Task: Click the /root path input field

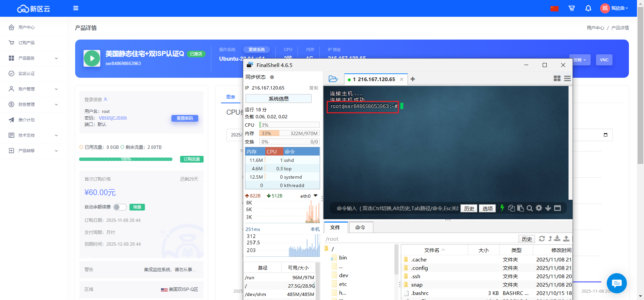Action: click(419, 239)
